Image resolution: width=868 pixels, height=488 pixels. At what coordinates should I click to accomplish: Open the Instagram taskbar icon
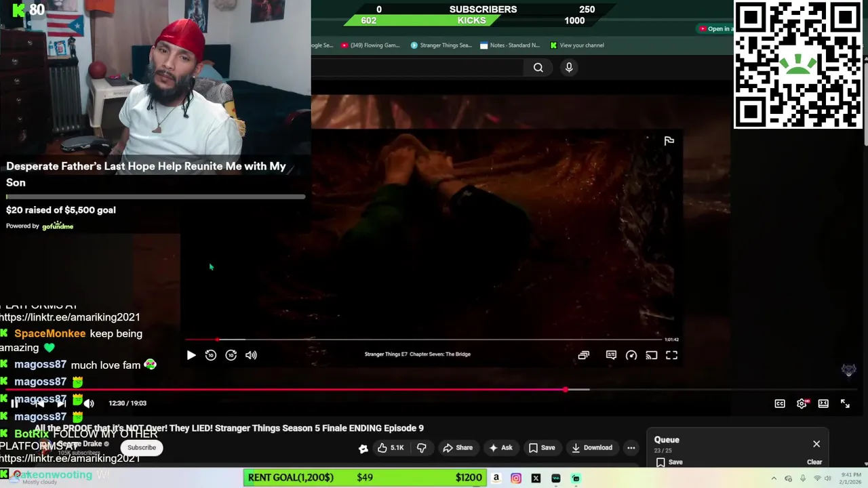click(x=516, y=478)
